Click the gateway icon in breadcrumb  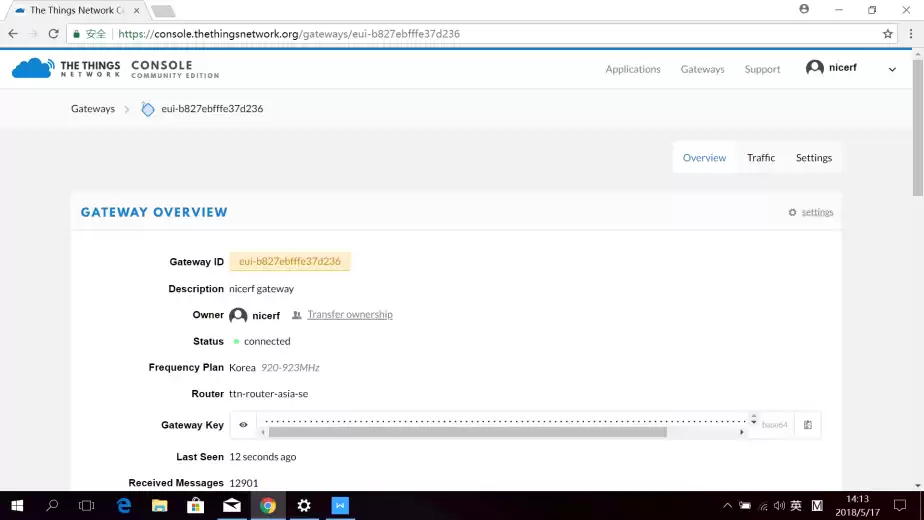click(148, 109)
